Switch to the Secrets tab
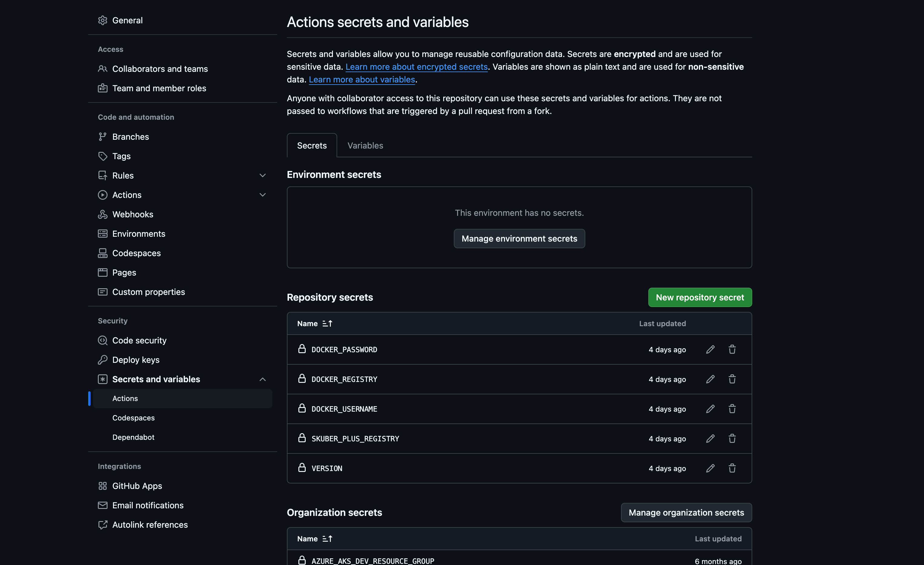The image size is (924, 565). point(312,145)
